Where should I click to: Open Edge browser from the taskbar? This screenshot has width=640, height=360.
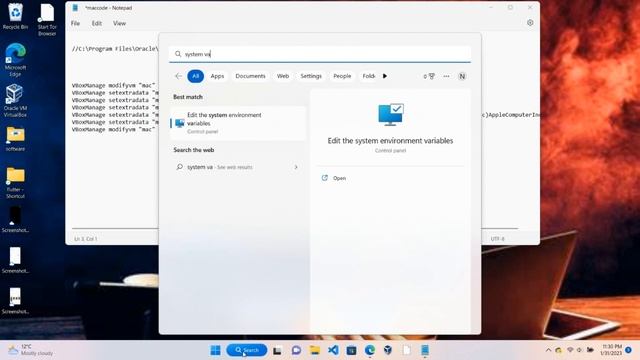click(x=370, y=350)
